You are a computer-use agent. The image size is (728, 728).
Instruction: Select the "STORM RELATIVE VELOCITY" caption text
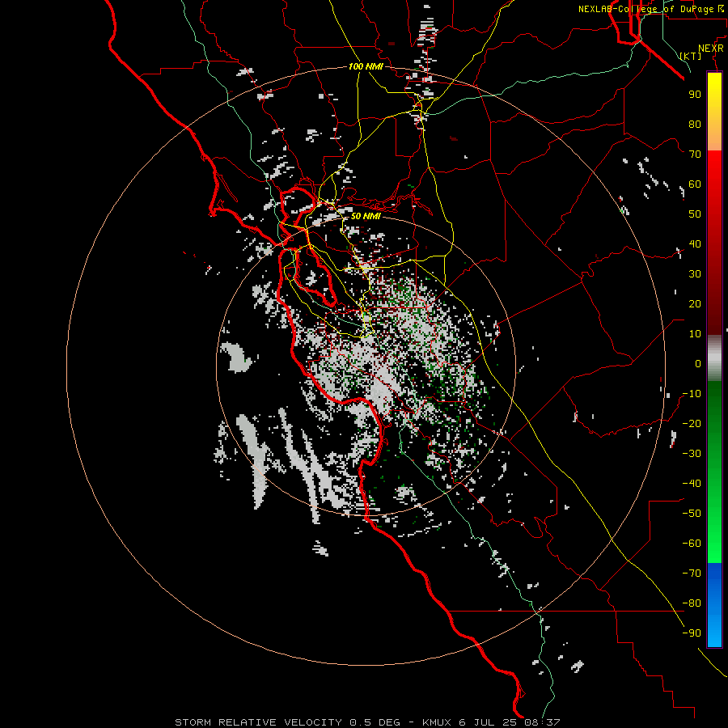click(x=259, y=722)
